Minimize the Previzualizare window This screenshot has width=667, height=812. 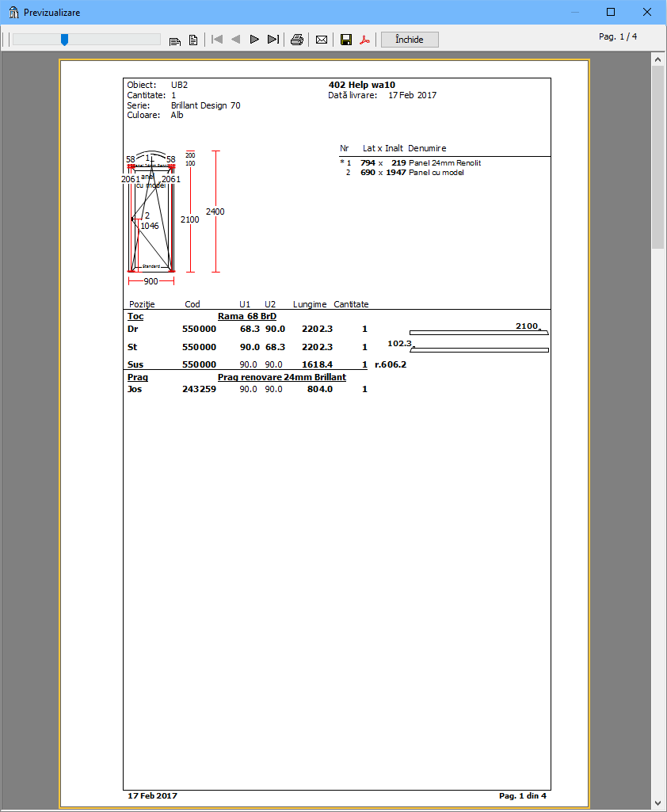click(574, 13)
